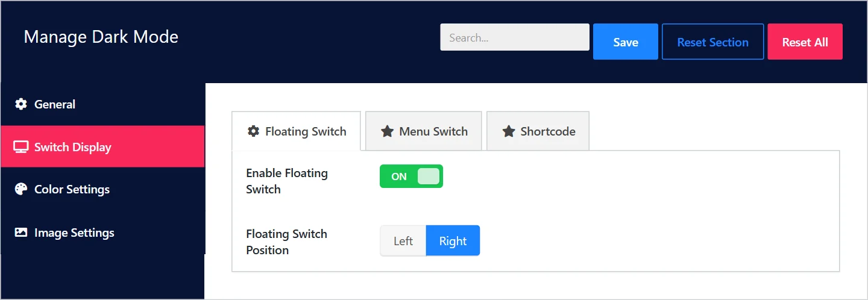
Task: Open the Floating Switch tab
Action: click(296, 131)
